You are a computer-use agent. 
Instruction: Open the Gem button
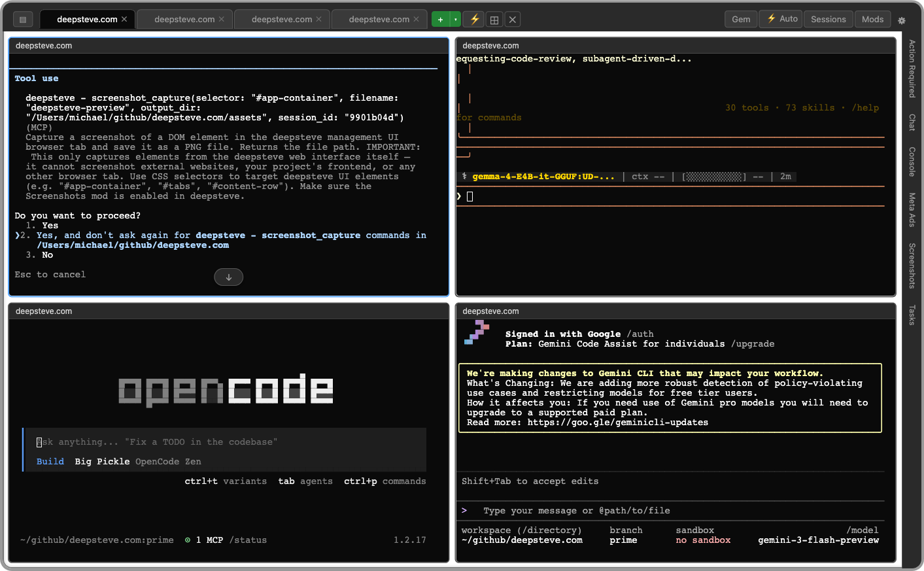pos(741,19)
